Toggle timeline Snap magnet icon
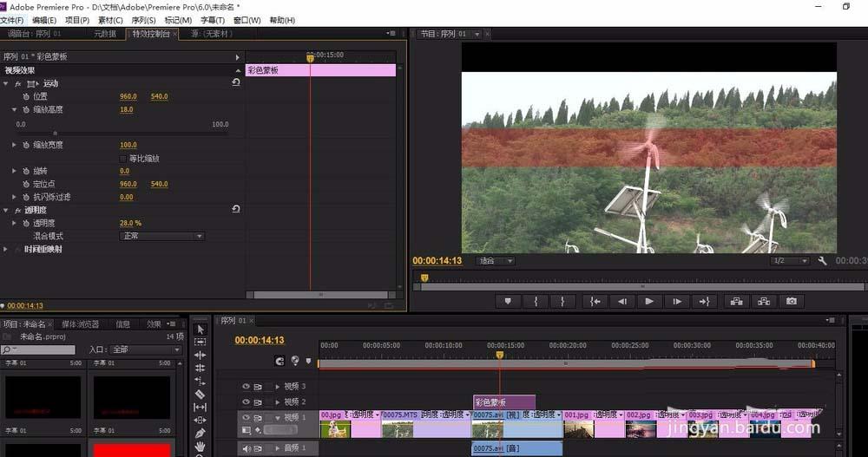This screenshot has height=457, width=868. click(279, 361)
